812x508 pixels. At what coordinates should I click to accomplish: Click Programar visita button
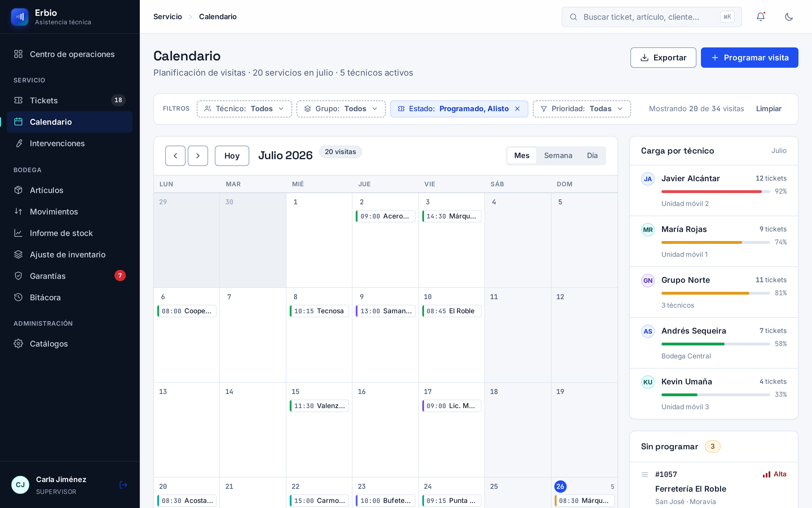[x=749, y=58]
